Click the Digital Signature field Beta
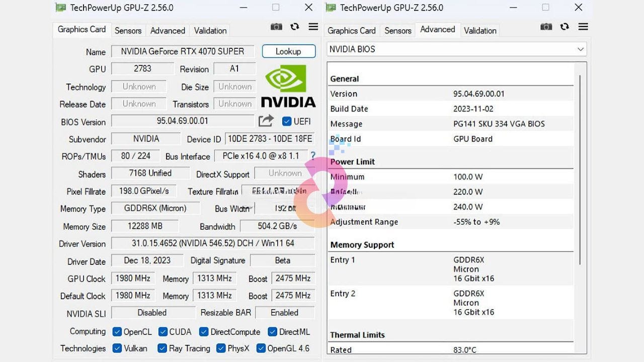The height and width of the screenshot is (362, 644). pos(283,260)
